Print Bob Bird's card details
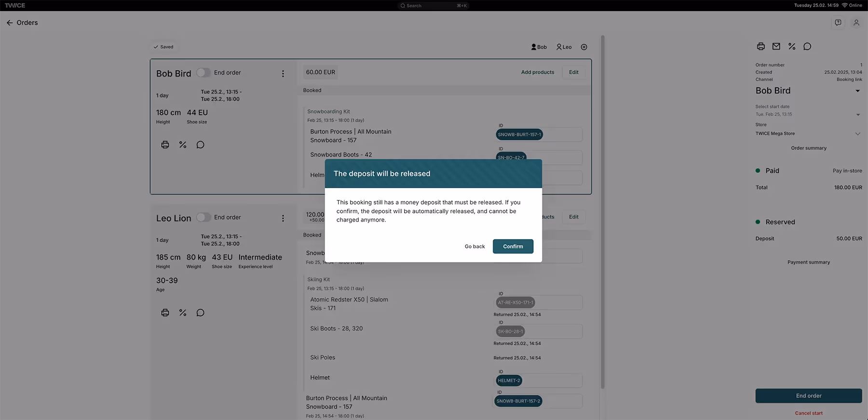This screenshot has width=868, height=420. pyautogui.click(x=165, y=145)
